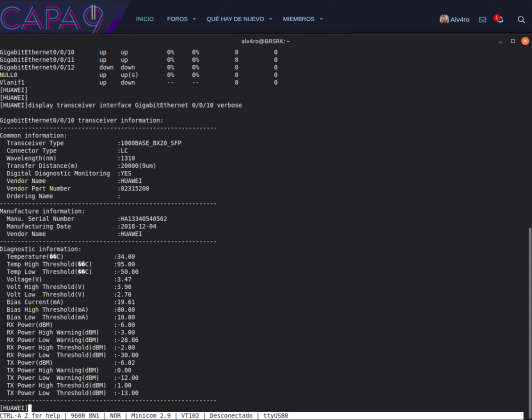532x420 pixels.
Task: Expand the QUÉ HAY DE NUEVO arrow
Action: point(270,19)
